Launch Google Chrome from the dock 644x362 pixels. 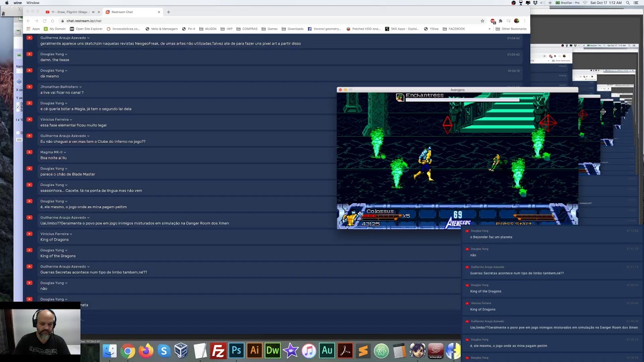click(128, 350)
